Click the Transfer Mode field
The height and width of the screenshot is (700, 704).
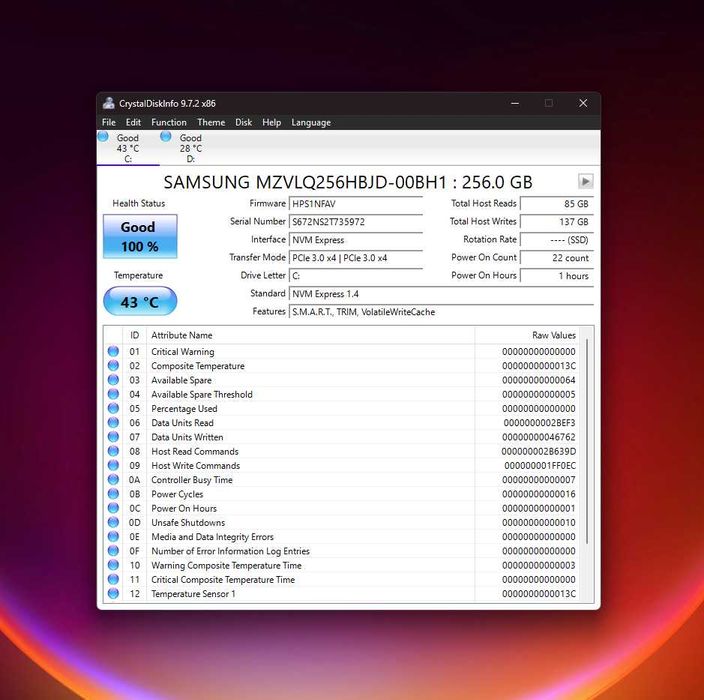point(356,258)
